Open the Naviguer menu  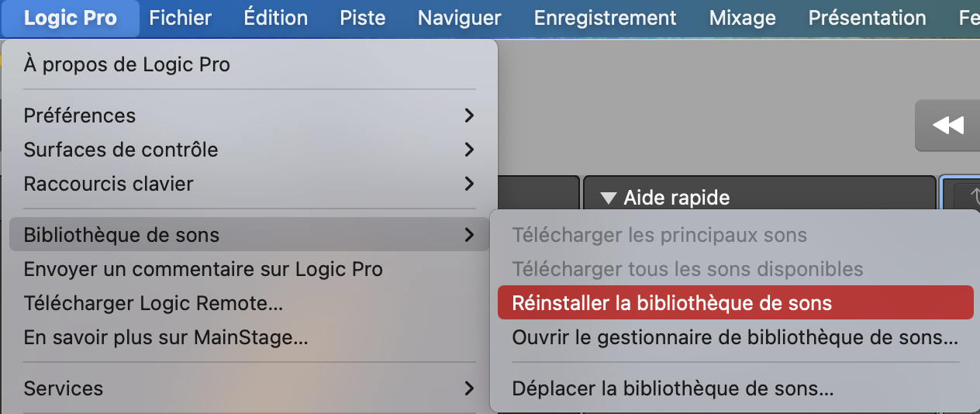pos(460,18)
